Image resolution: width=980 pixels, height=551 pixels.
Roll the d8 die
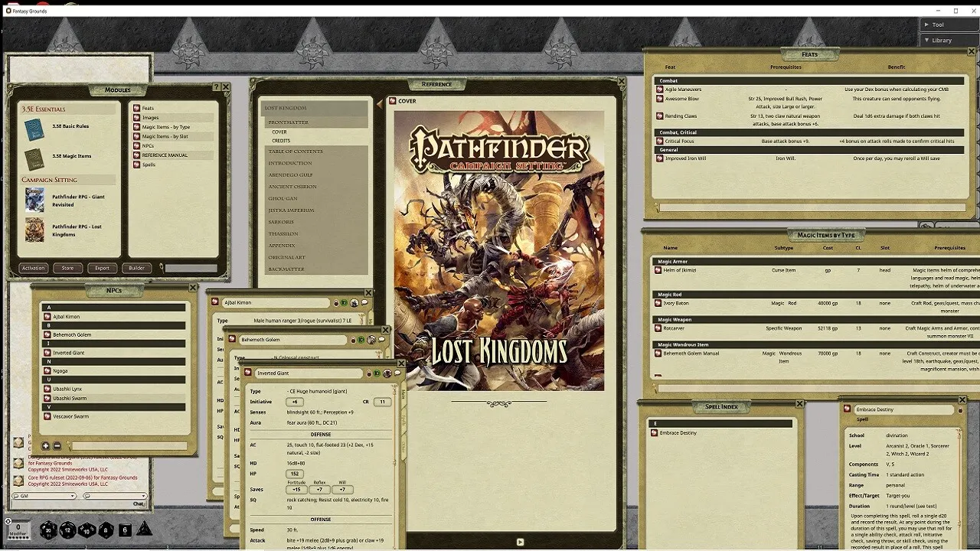click(x=106, y=530)
